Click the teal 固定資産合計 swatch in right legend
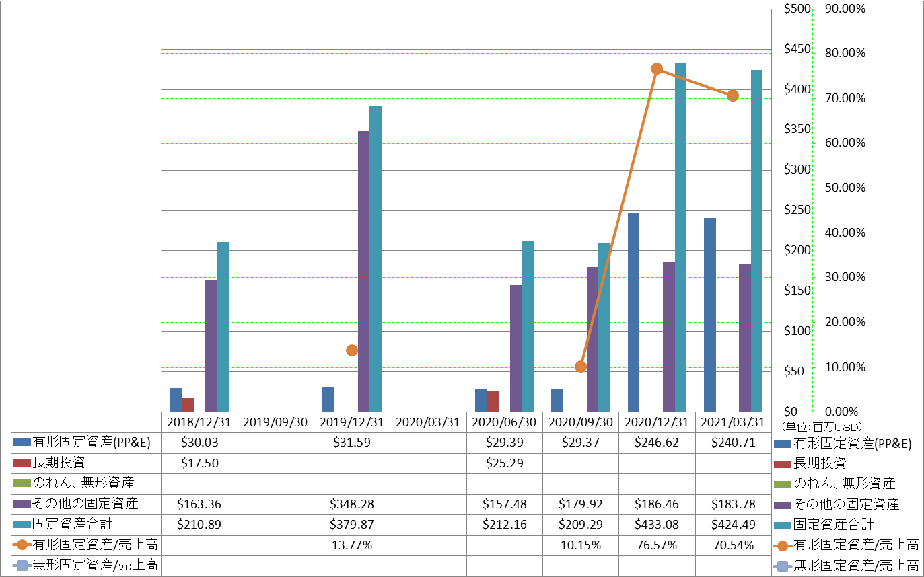The width and height of the screenshot is (924, 577). pos(782,525)
